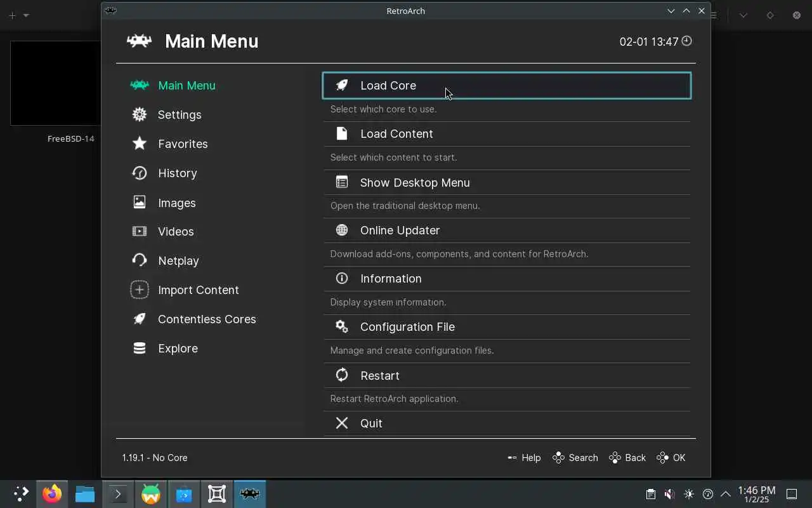
Task: Open Contentless Cores in the sidebar
Action: [207, 319]
